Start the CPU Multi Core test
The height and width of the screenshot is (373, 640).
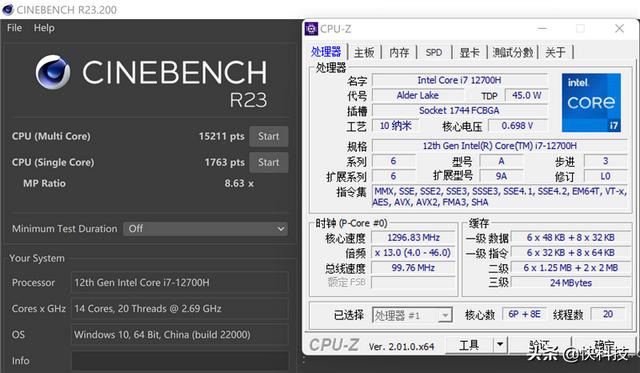(269, 136)
